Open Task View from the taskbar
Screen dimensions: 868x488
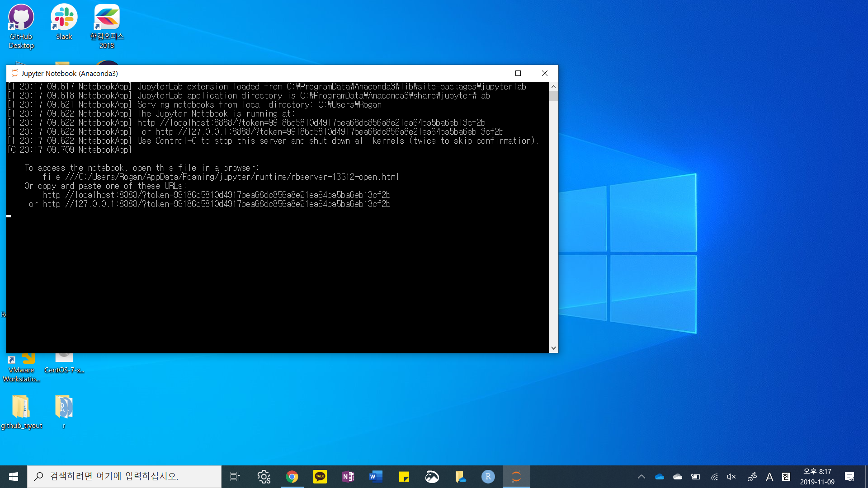[x=235, y=477]
